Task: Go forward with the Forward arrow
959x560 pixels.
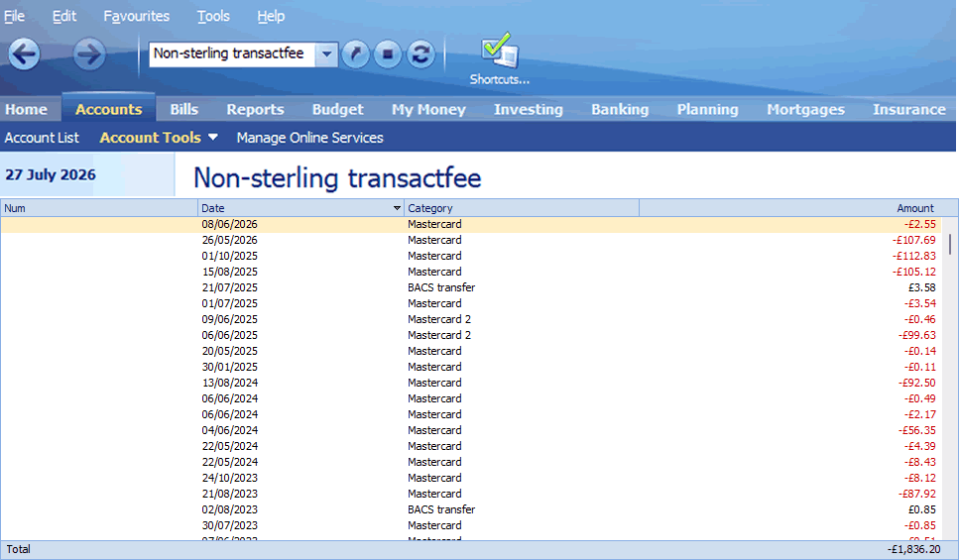Action: coord(89,55)
